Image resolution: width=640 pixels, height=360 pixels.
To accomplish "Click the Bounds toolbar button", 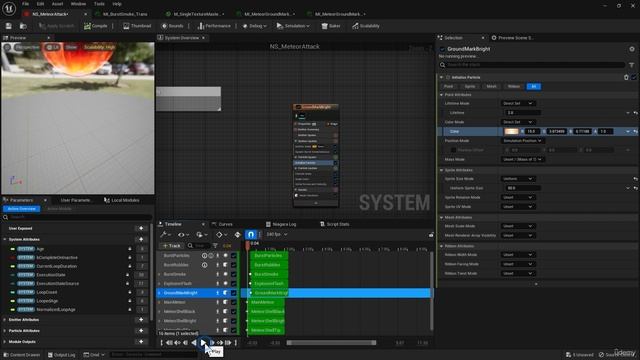I will [x=172, y=26].
